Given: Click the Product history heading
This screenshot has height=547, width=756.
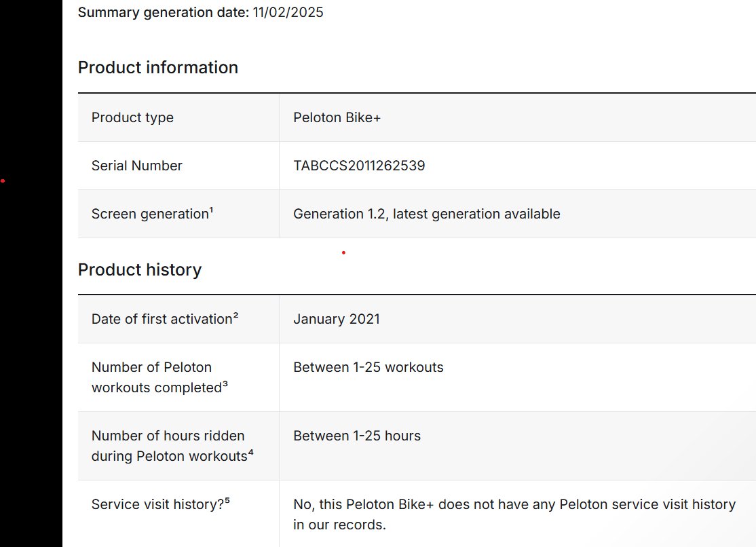Looking at the screenshot, I should pos(140,269).
